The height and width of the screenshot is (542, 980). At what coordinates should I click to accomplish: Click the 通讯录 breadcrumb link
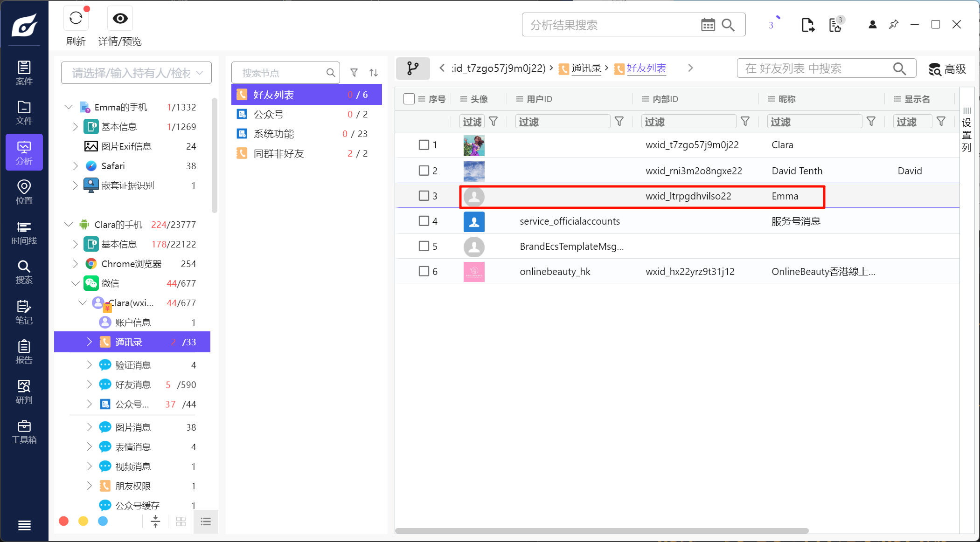586,69
